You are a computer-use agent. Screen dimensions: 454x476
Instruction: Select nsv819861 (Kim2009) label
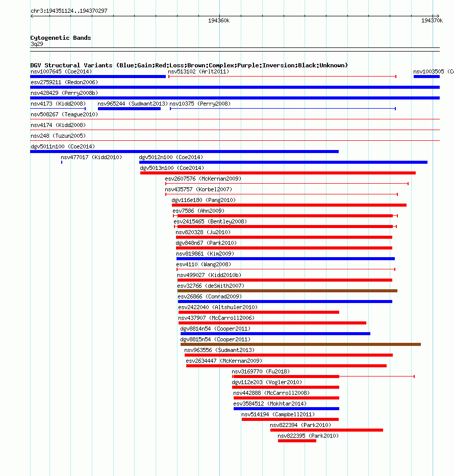205,254
